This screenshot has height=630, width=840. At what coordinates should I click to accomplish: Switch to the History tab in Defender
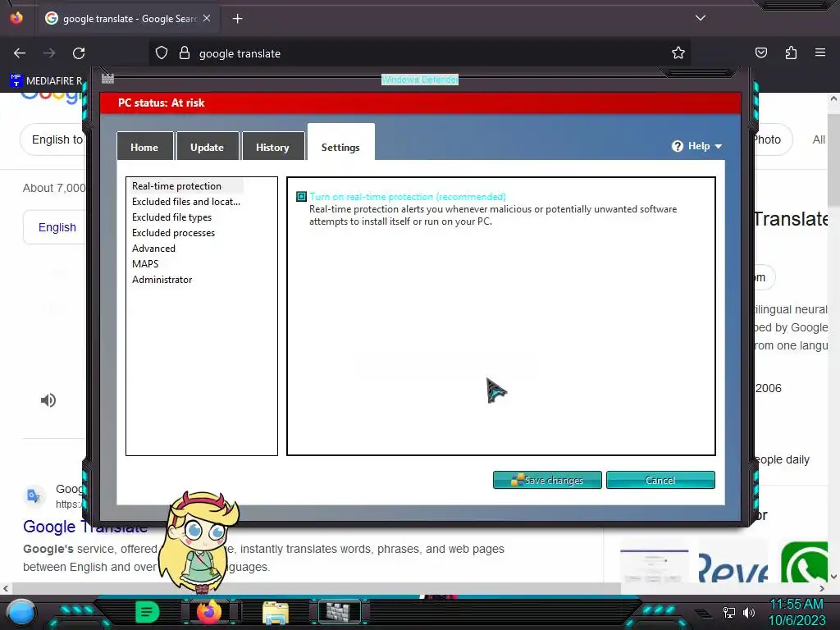[272, 147]
